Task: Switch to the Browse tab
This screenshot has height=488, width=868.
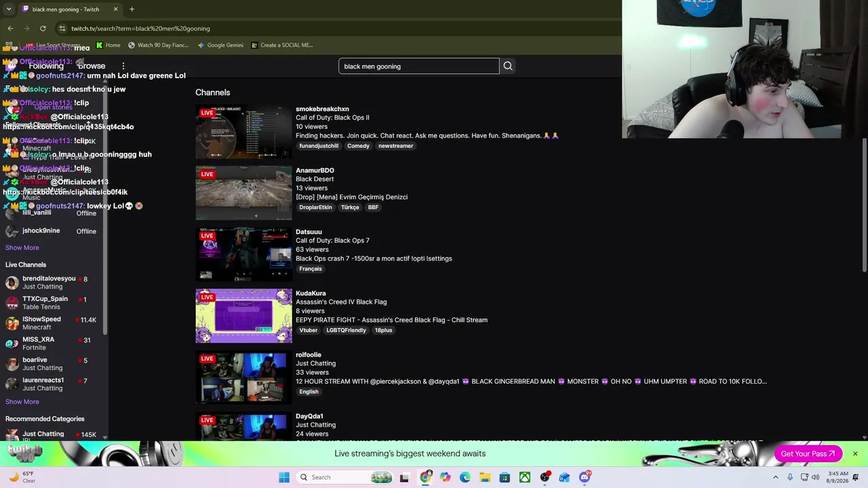Action: [x=92, y=66]
